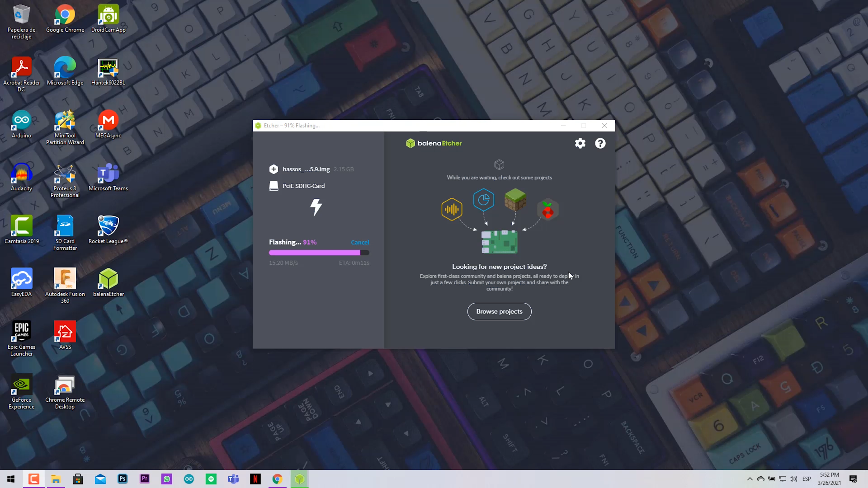This screenshot has width=868, height=488.
Task: Close the Etcher window
Action: coord(604,126)
